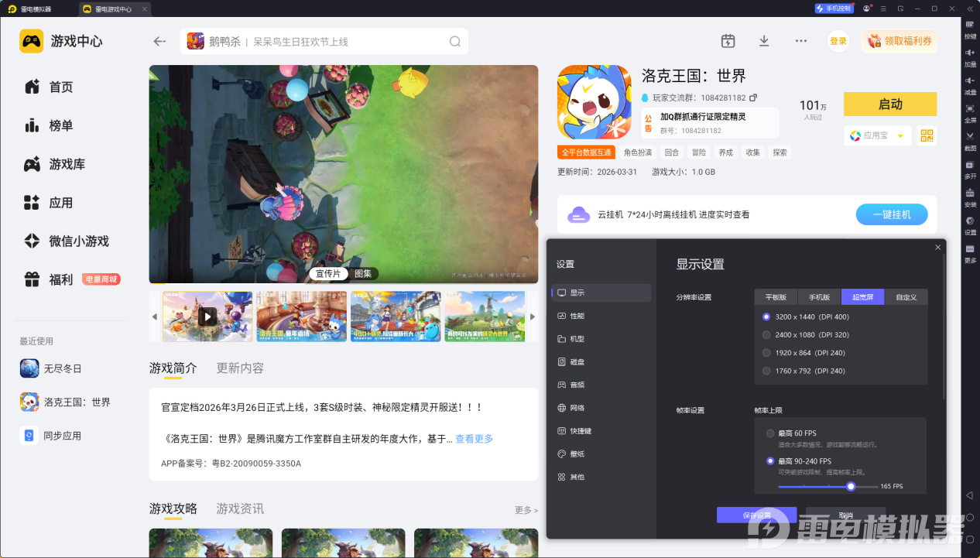Screen dimensions: 980x558
Task: Expand description via 查看更多
Action: pos(474,439)
